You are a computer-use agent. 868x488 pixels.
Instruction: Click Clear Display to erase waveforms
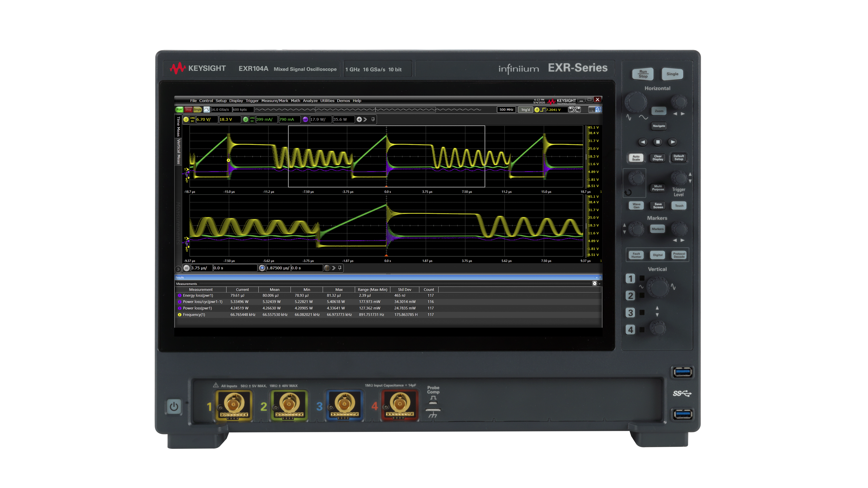[x=656, y=157]
